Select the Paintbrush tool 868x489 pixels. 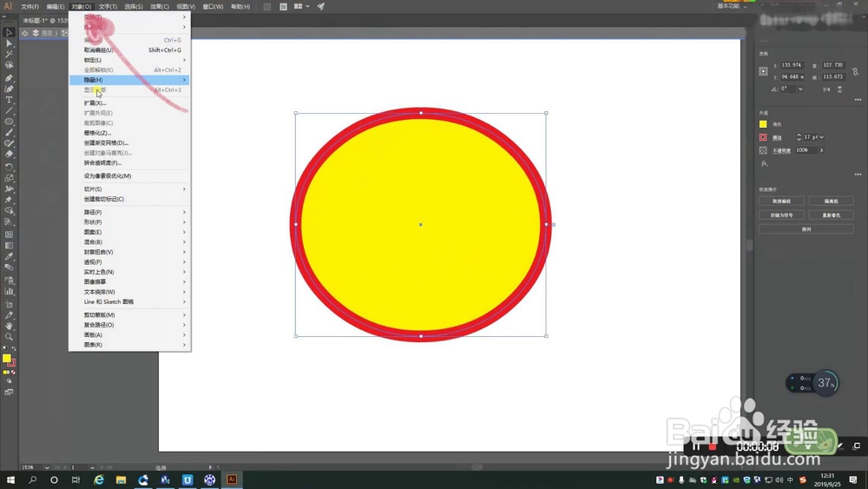9,133
